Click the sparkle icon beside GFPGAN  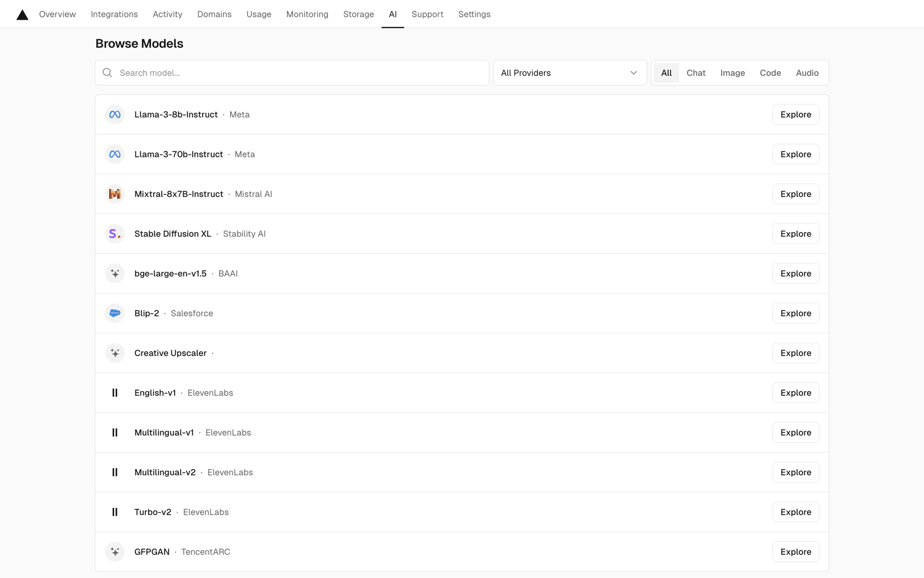tap(115, 552)
